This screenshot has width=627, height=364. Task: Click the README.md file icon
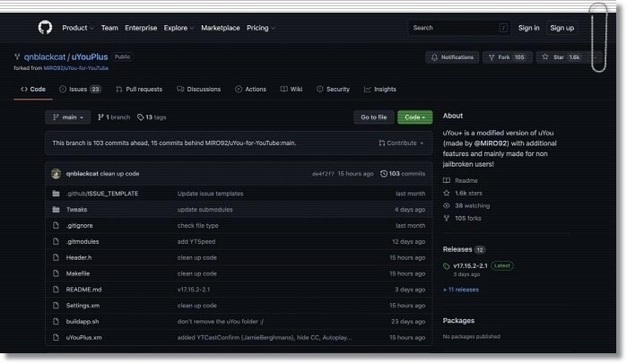pyautogui.click(x=56, y=290)
